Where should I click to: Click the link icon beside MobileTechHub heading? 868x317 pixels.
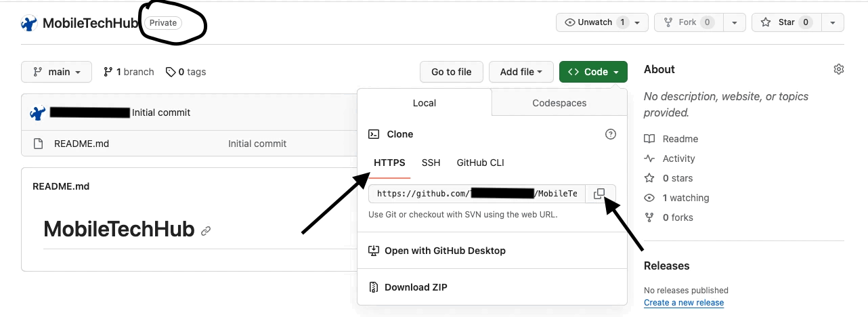pos(206,230)
